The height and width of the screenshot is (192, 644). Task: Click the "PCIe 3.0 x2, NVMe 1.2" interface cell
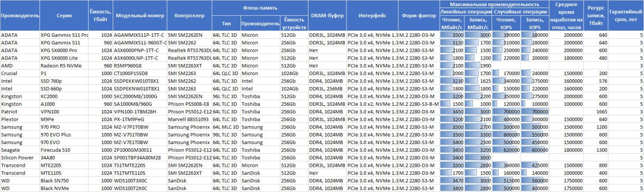tap(372, 104)
